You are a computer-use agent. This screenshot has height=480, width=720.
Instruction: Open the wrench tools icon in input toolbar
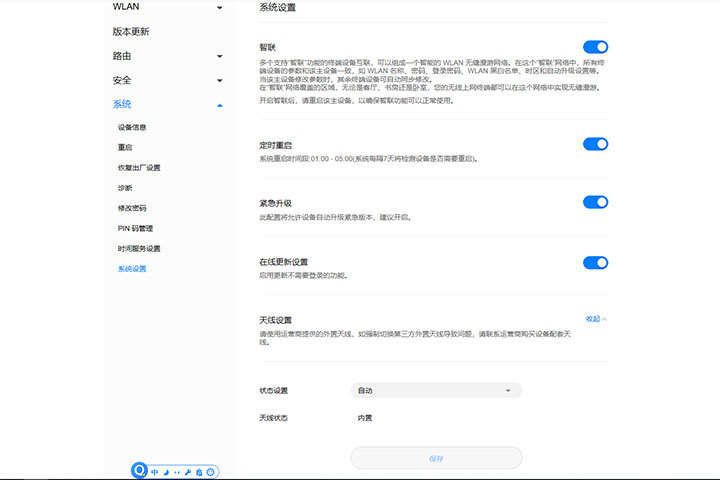[188, 471]
